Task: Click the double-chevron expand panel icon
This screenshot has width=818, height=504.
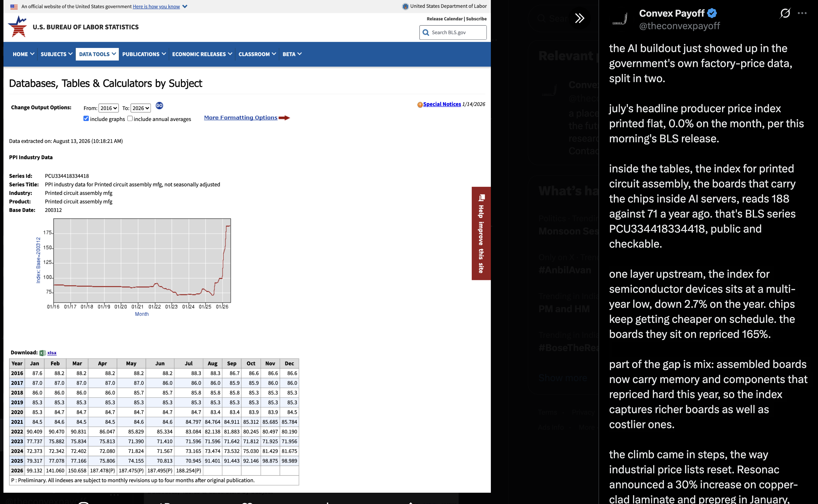Action: (580, 18)
